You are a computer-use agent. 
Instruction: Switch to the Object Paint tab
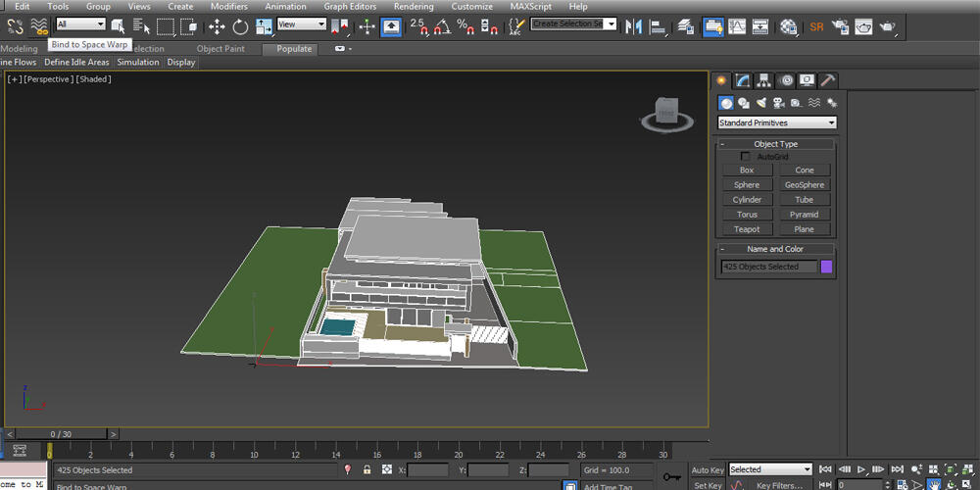click(x=222, y=48)
